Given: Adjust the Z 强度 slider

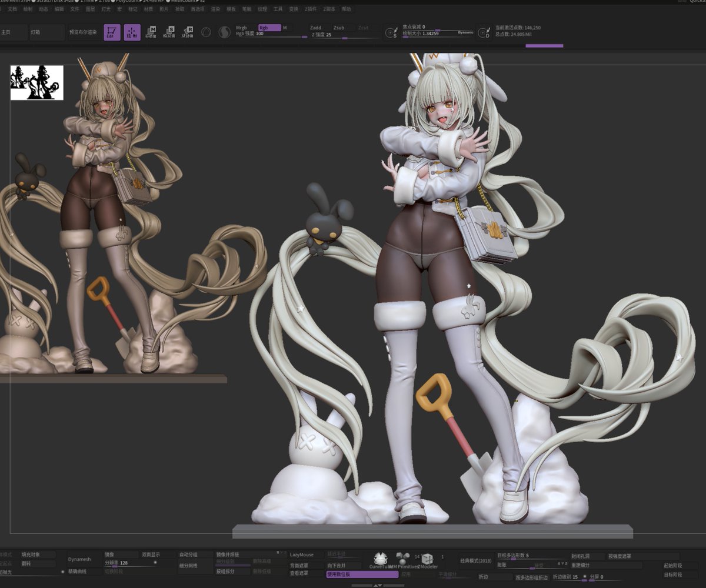Looking at the screenshot, I should (344, 36).
